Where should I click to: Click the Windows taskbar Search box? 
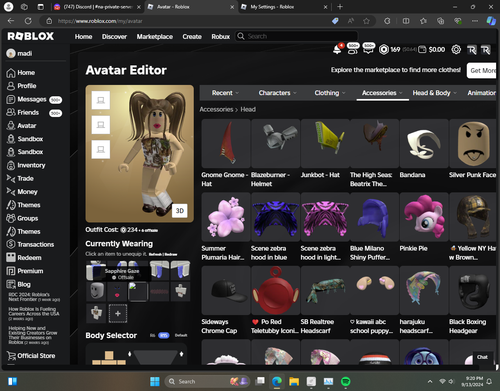click(207, 381)
